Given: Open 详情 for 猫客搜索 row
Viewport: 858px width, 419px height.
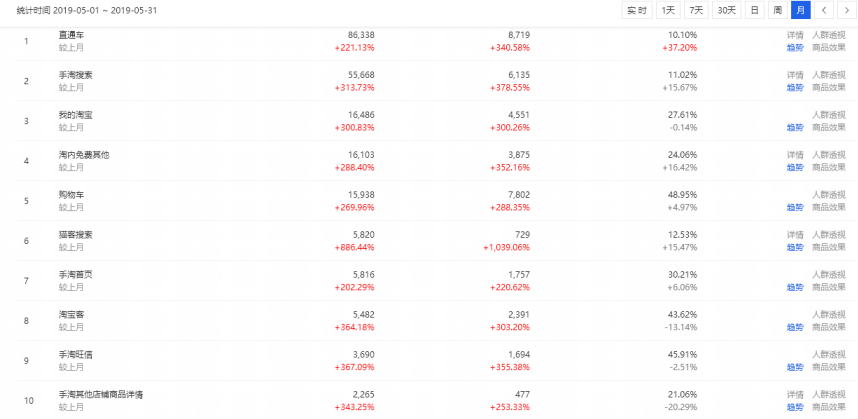Looking at the screenshot, I should tap(795, 235).
